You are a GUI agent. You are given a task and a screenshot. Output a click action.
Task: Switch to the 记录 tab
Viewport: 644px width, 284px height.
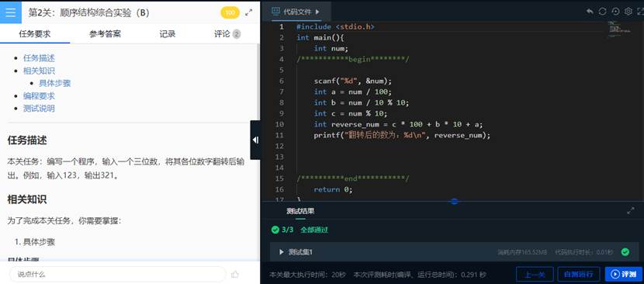click(x=168, y=33)
